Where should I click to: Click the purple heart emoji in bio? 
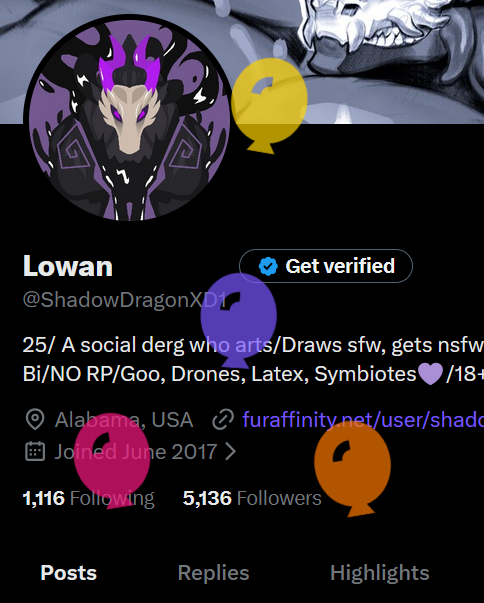(x=430, y=374)
